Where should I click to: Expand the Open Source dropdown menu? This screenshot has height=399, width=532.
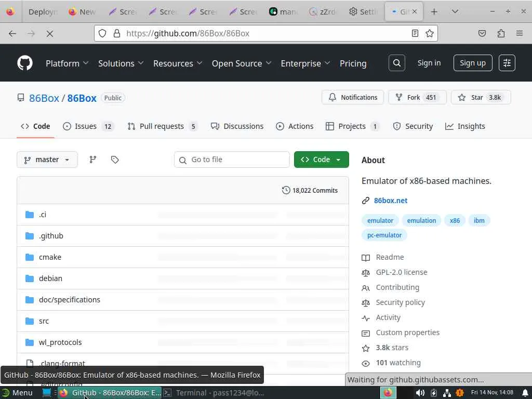click(x=242, y=63)
